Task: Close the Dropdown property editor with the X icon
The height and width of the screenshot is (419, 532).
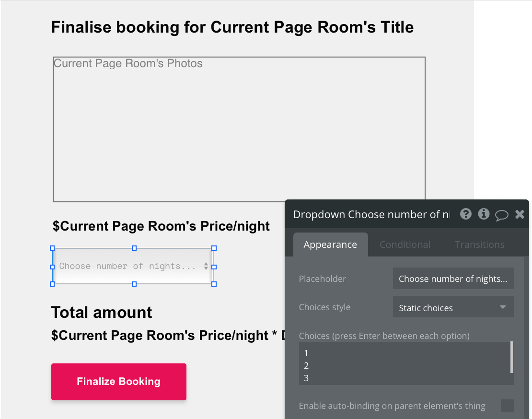Action: click(520, 214)
